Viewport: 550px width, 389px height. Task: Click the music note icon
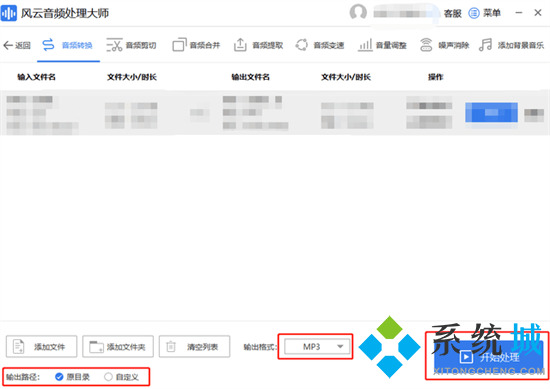pyautogui.click(x=485, y=45)
